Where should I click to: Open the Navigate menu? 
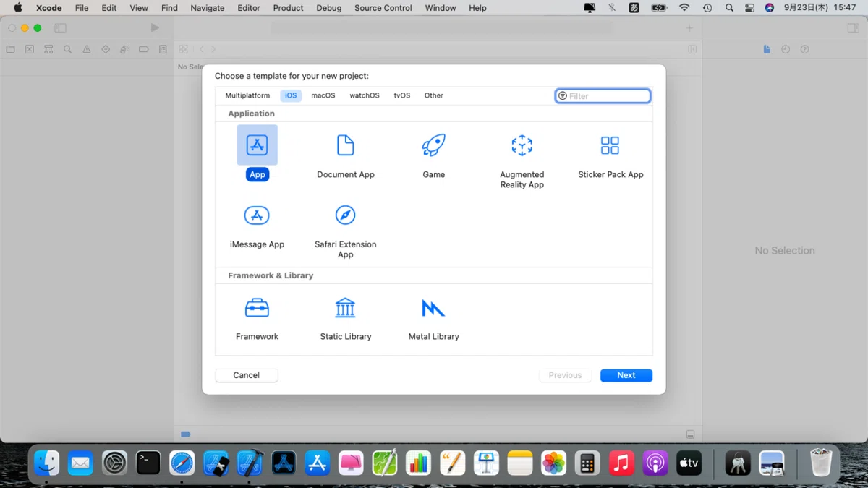(x=208, y=8)
